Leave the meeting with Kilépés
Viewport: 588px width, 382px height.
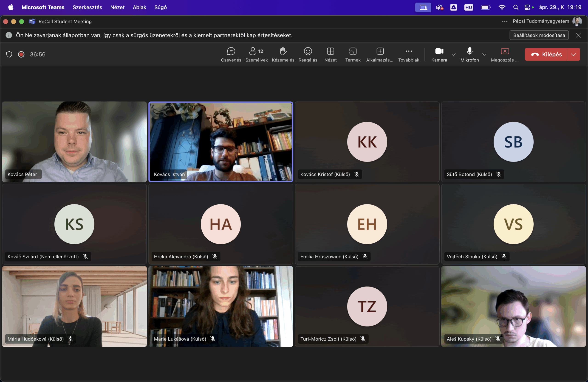[x=546, y=54]
